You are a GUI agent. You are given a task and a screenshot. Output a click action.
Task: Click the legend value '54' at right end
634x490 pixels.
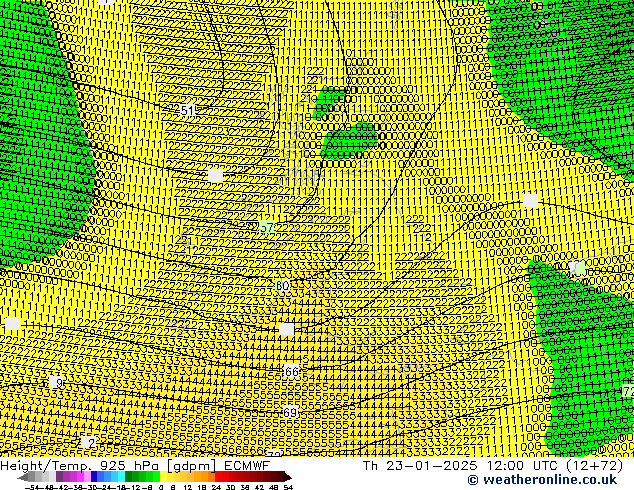coord(287,488)
